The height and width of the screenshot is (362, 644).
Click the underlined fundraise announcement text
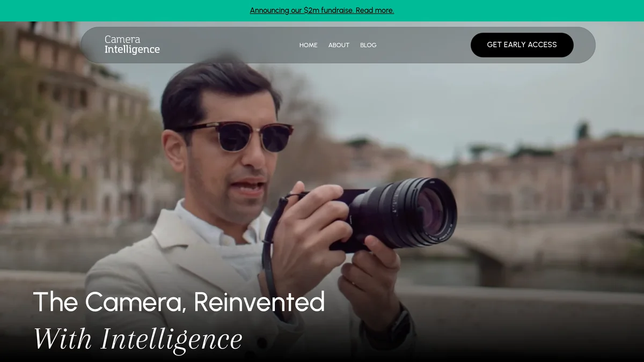pyautogui.click(x=322, y=10)
